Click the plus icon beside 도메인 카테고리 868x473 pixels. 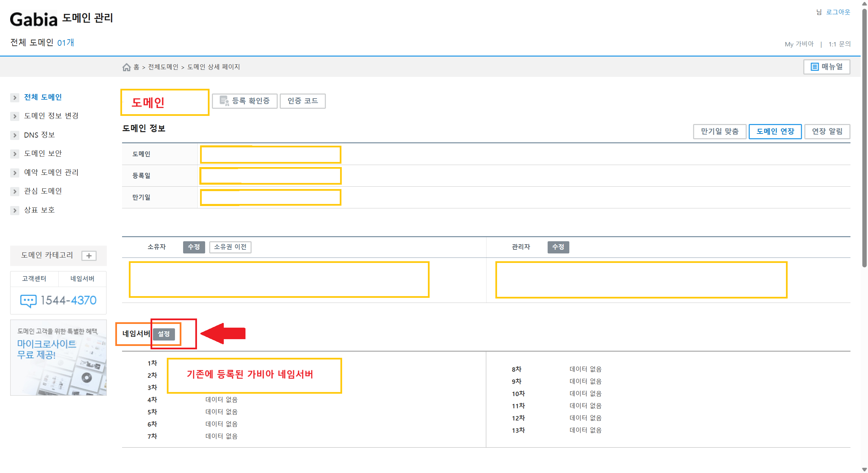(89, 256)
